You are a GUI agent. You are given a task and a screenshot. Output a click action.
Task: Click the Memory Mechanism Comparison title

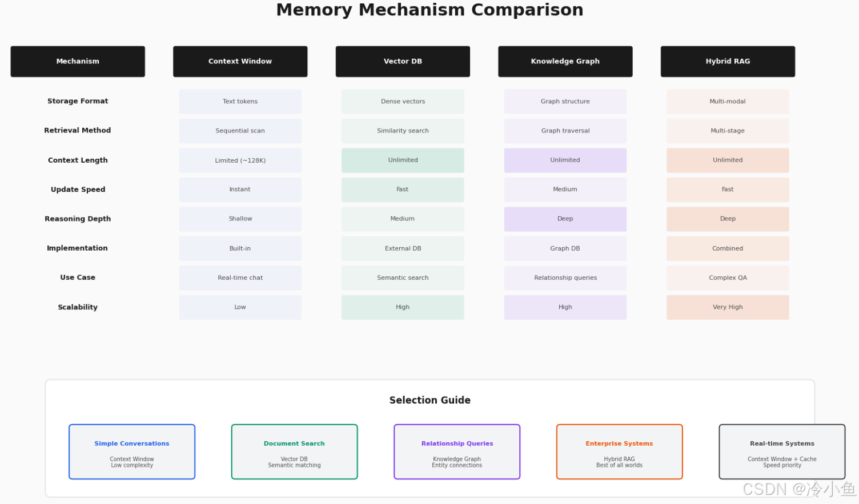429,10
